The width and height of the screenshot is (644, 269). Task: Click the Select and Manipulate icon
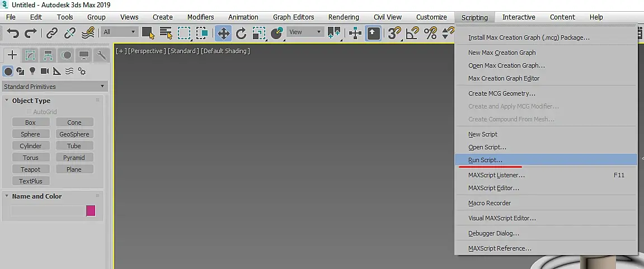pyautogui.click(x=355, y=33)
